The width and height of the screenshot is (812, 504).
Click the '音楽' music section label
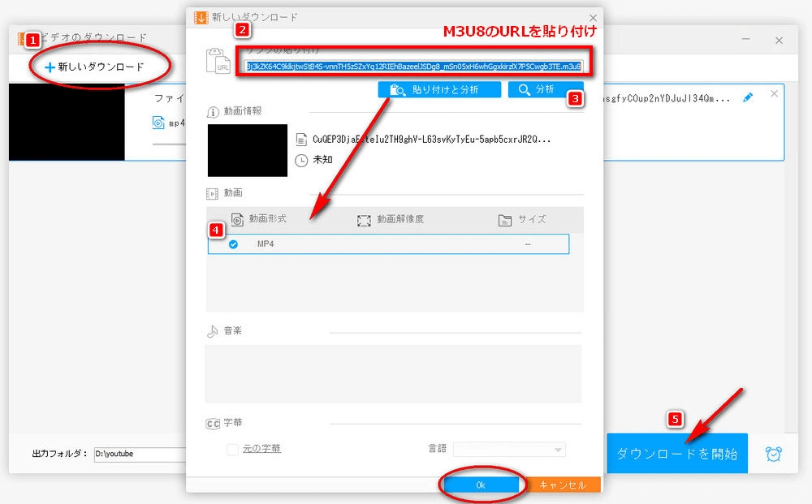point(232,330)
